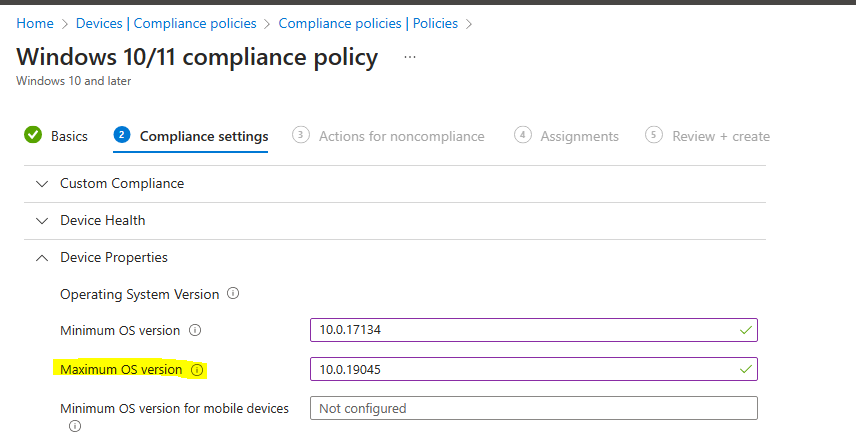Edit the Minimum OS version field 10.0.17134

pyautogui.click(x=533, y=330)
